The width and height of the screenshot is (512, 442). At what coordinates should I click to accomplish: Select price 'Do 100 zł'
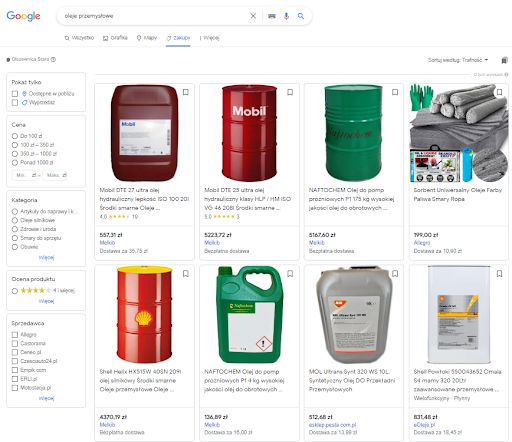(x=15, y=136)
